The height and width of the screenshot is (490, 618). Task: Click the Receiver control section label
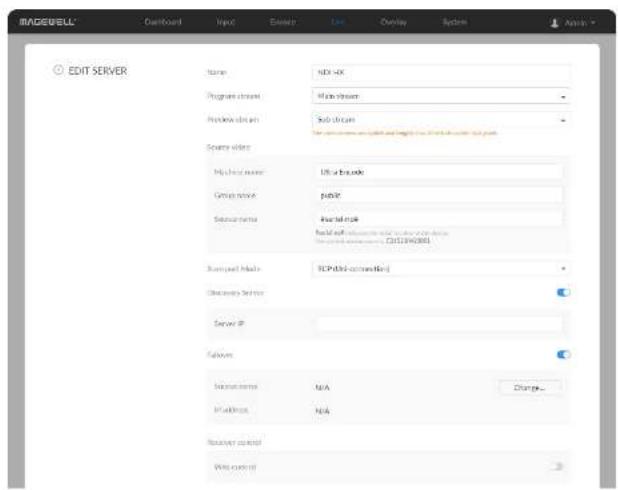tap(235, 442)
